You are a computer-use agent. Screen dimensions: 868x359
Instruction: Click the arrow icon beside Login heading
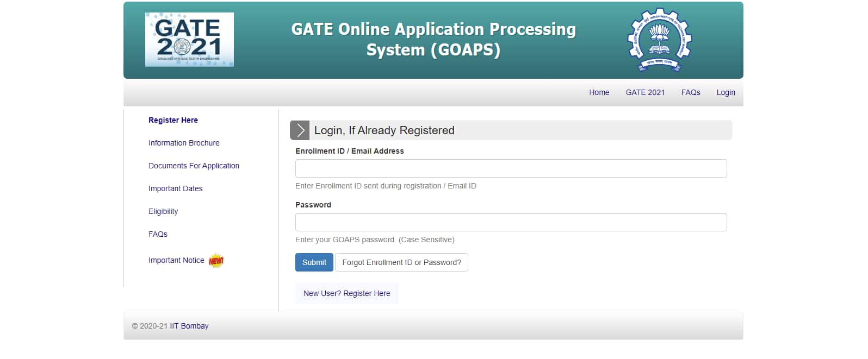(x=300, y=130)
